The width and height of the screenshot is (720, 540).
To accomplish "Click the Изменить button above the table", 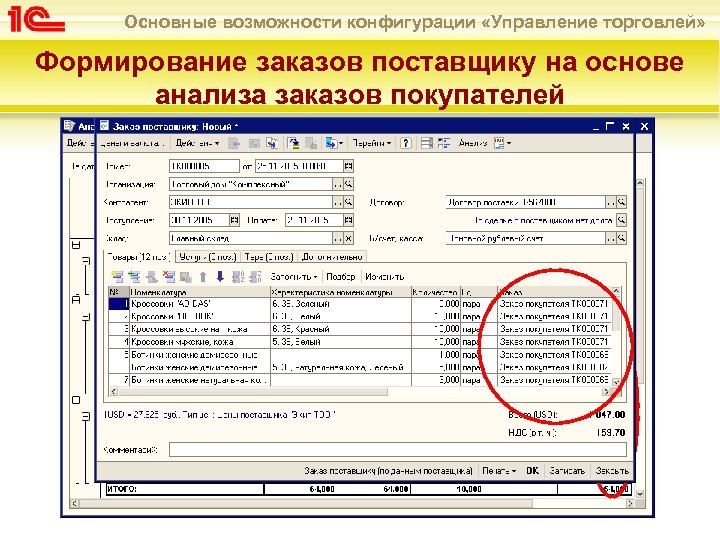I will pos(384,277).
